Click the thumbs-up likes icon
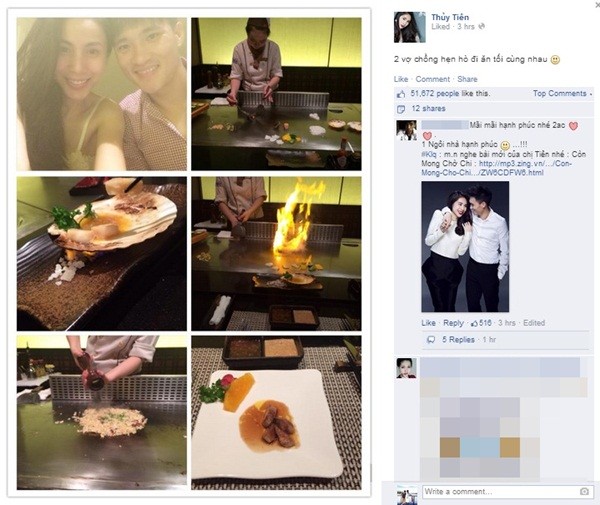 (x=401, y=94)
